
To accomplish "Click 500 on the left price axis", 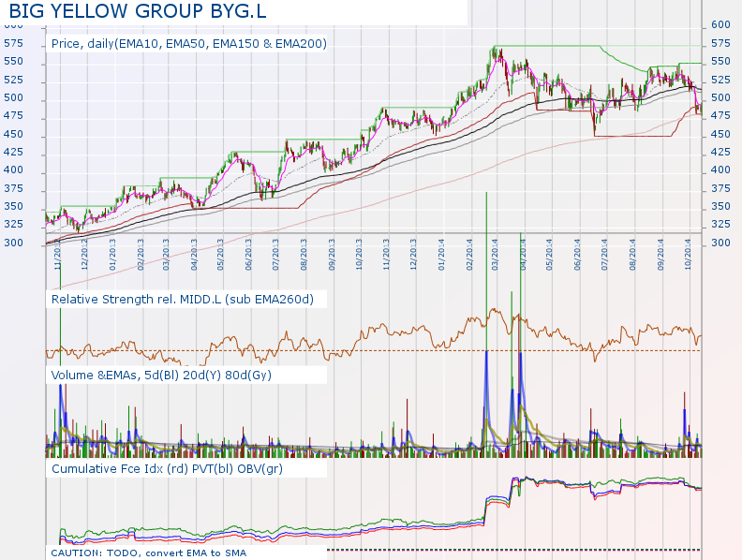I will 13,98.
